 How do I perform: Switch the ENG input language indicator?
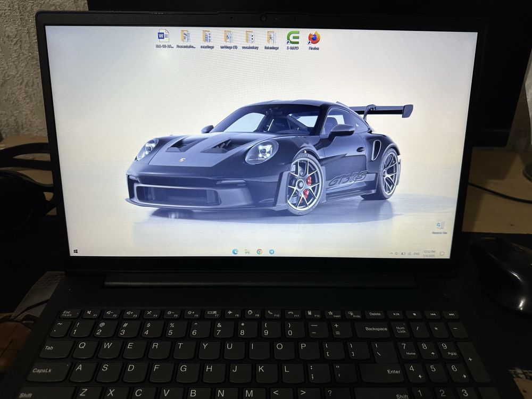tap(417, 254)
